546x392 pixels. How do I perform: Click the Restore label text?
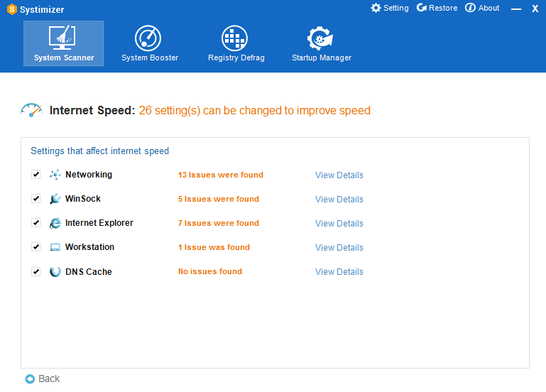pos(443,8)
